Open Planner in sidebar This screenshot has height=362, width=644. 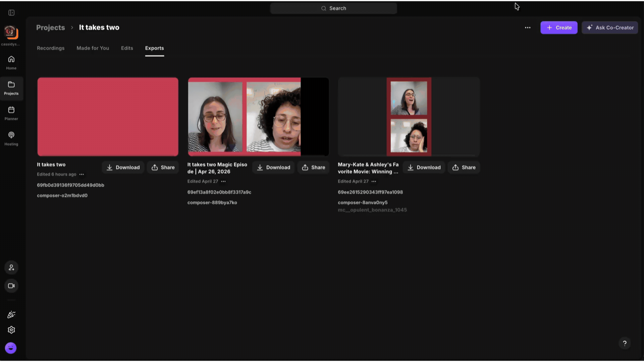coord(11,113)
